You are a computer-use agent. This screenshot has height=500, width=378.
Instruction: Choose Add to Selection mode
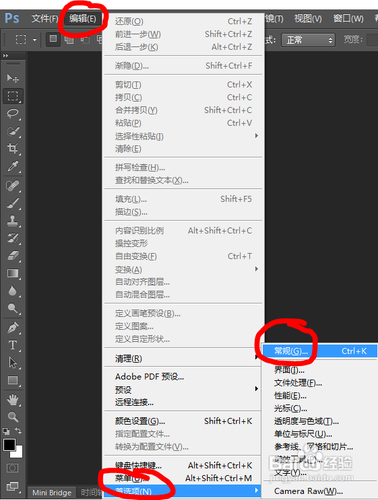69,40
